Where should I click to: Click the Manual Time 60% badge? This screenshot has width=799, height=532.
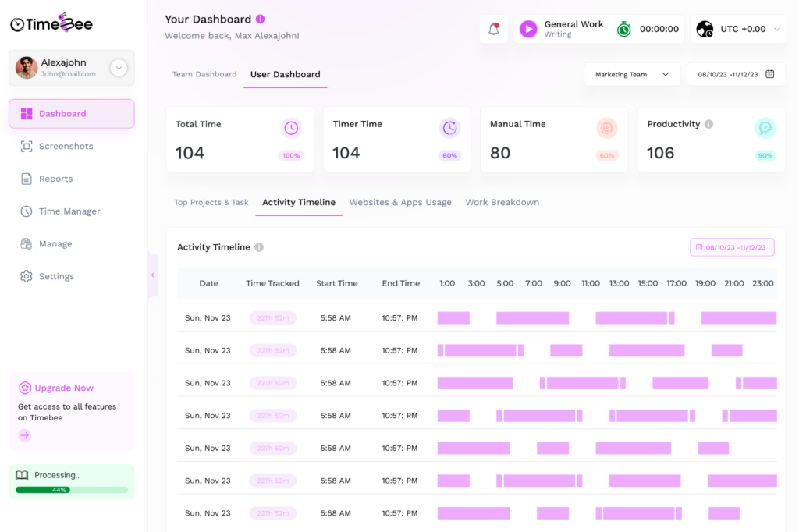pyautogui.click(x=607, y=155)
